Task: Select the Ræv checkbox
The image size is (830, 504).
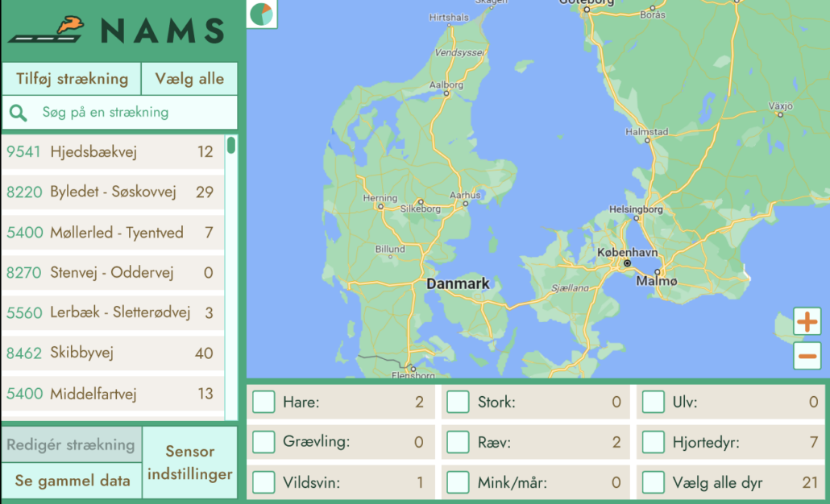Action: click(458, 442)
